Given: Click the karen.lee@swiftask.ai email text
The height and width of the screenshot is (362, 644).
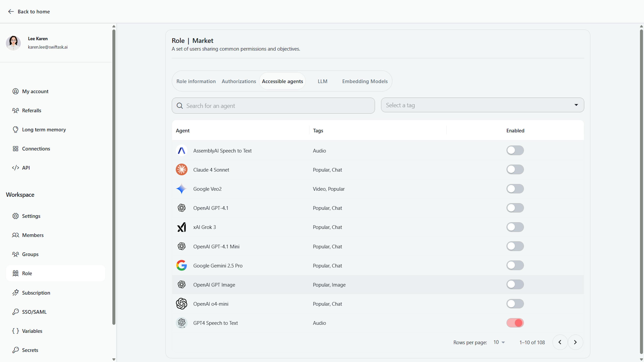Looking at the screenshot, I should pos(47,47).
